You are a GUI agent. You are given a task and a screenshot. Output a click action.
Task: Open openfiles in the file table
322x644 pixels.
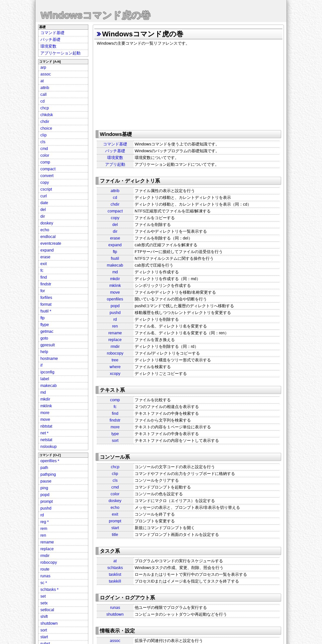pos(115,299)
